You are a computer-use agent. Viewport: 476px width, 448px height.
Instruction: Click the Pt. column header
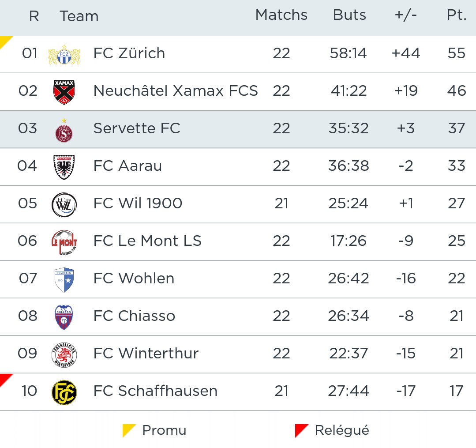456,15
